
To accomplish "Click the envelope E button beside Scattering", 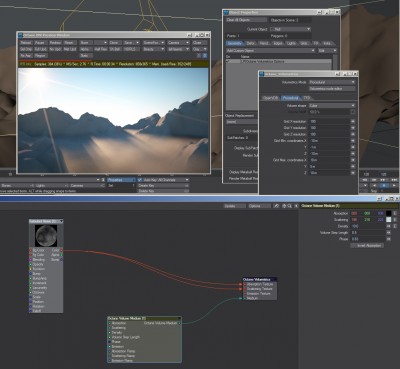I will click(395, 220).
